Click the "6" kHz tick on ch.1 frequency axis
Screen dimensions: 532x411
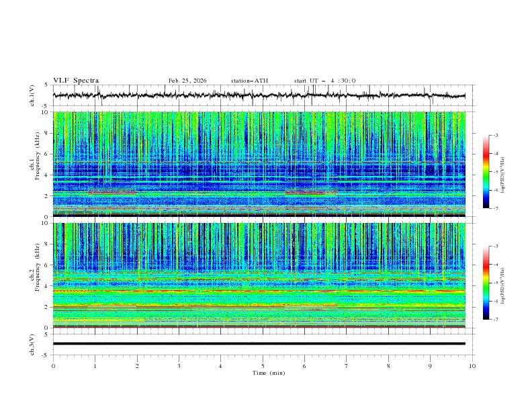coord(48,154)
